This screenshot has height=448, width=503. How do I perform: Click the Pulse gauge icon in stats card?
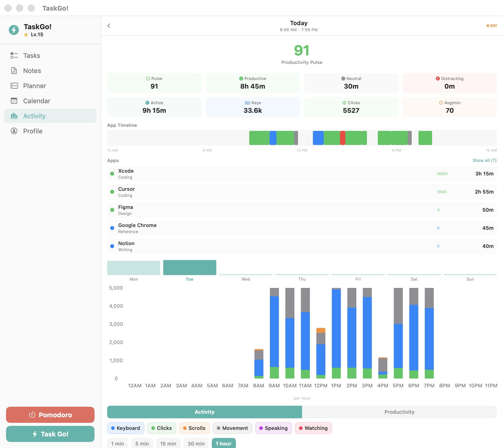coord(148,79)
